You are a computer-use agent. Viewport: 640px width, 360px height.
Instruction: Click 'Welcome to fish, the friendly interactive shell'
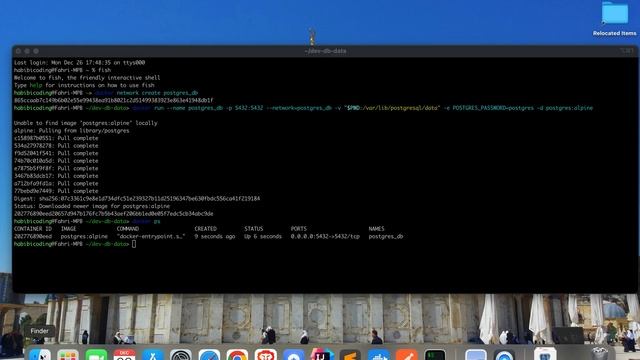(87, 78)
